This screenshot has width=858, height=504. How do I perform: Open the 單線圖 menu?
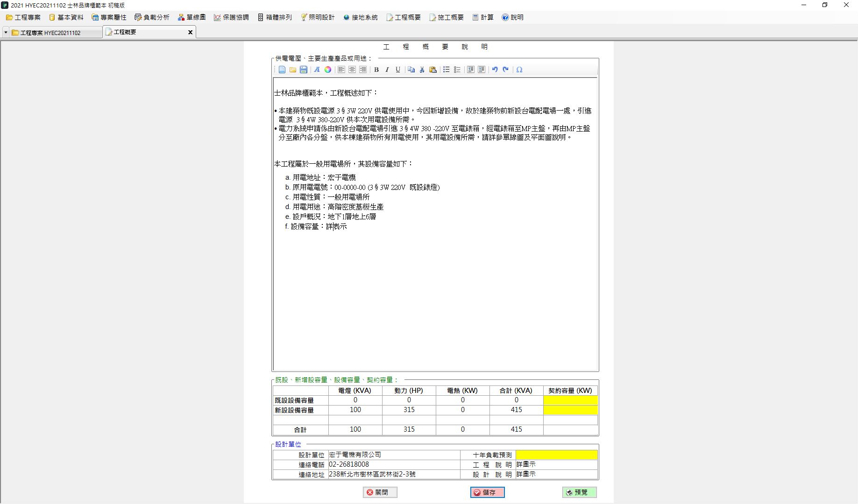(x=191, y=17)
